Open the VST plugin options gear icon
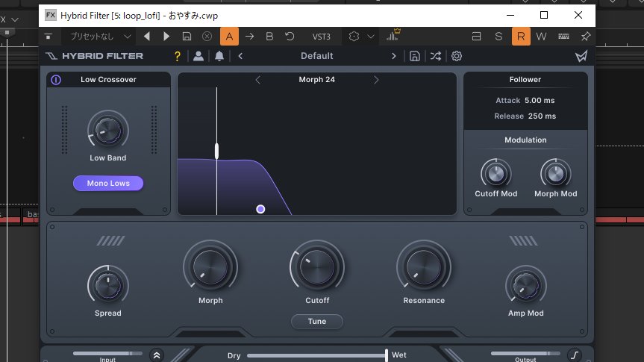644x362 pixels. [354, 37]
